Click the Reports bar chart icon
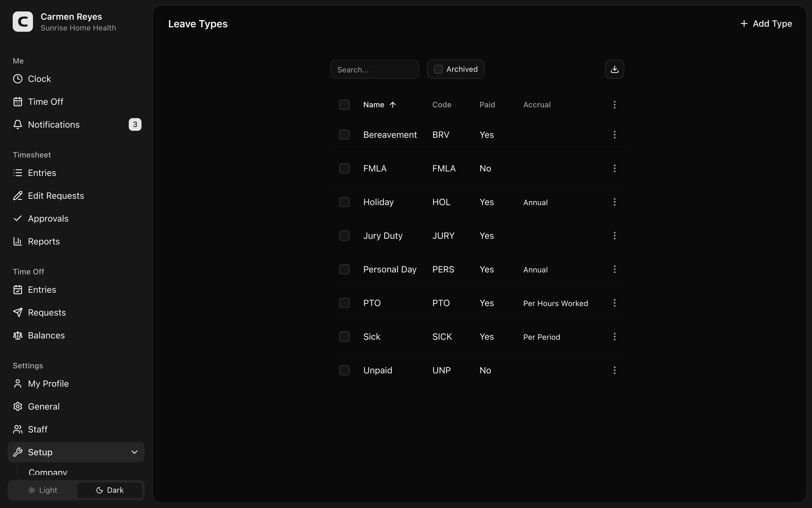 18,242
